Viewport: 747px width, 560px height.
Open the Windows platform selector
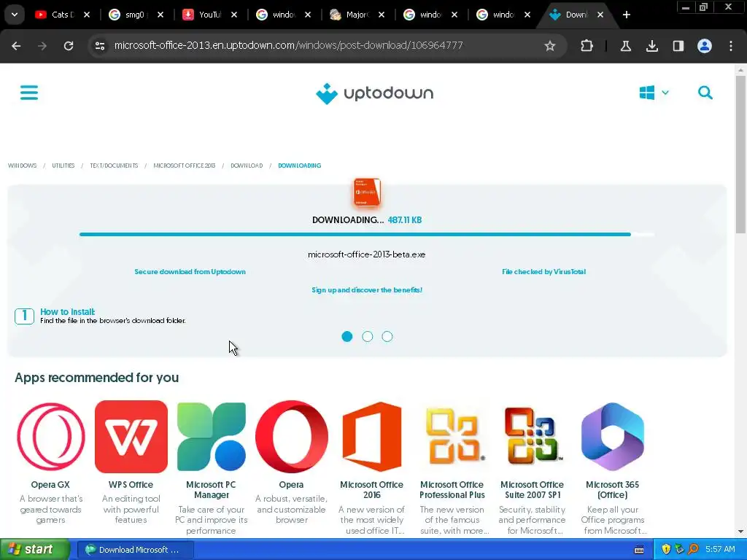coord(654,93)
